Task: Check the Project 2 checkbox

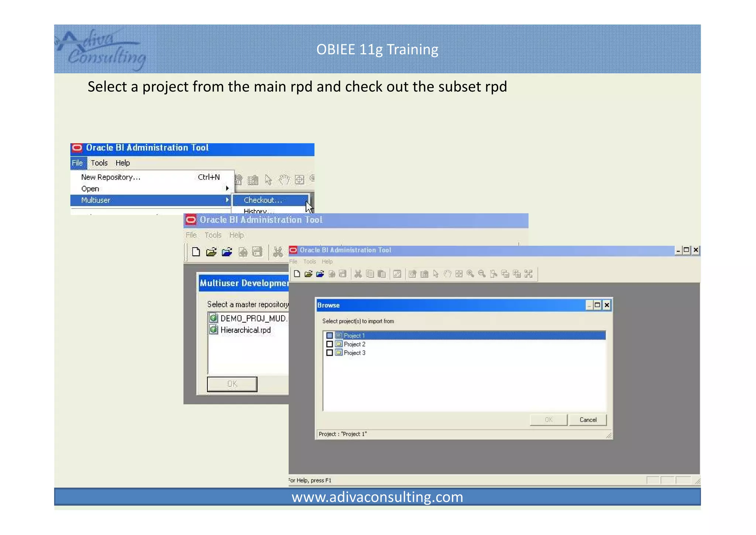Action: tap(330, 344)
